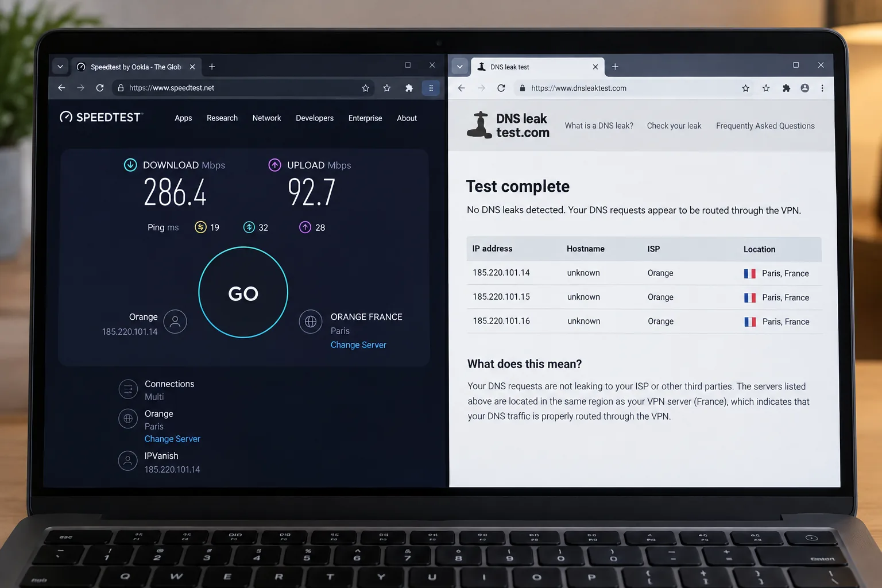
Task: Click the user icon beside IPVanish
Action: click(127, 461)
